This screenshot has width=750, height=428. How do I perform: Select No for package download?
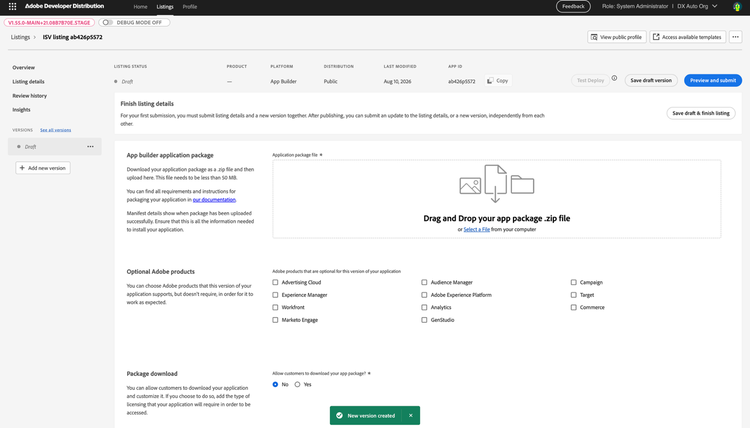(275, 384)
